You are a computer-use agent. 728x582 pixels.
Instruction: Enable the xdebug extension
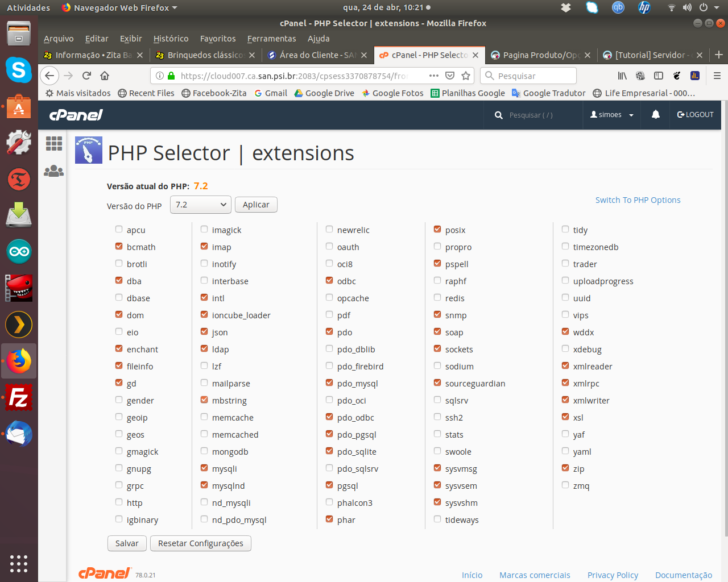pyautogui.click(x=565, y=348)
